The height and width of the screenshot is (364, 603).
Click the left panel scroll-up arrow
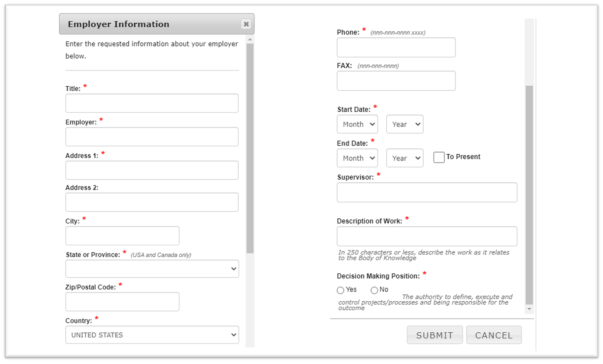pos(250,39)
